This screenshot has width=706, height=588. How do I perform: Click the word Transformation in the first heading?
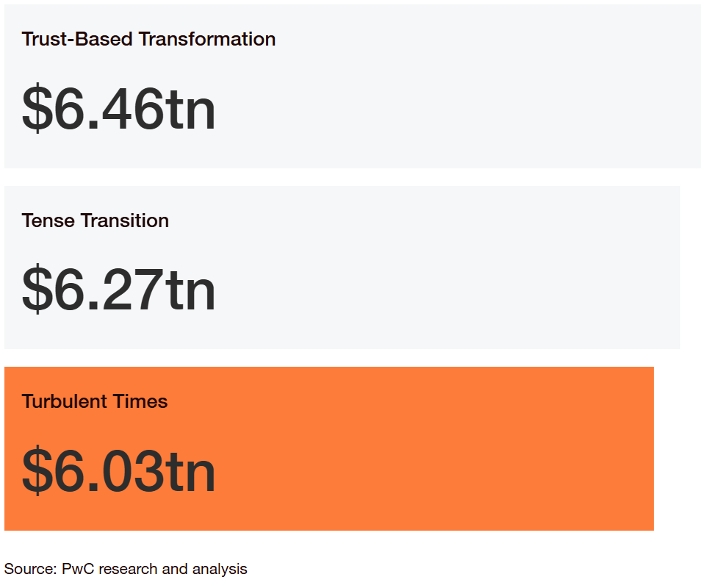coord(207,39)
